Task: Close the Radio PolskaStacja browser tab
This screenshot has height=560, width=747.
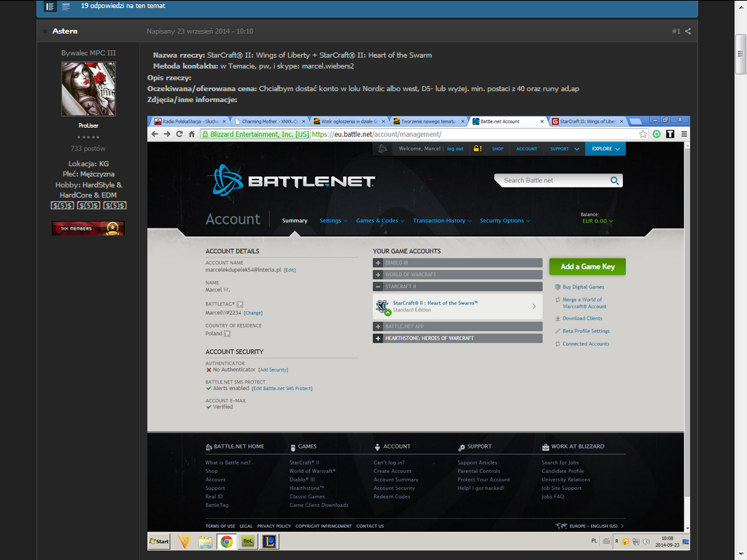Action: coord(224,122)
